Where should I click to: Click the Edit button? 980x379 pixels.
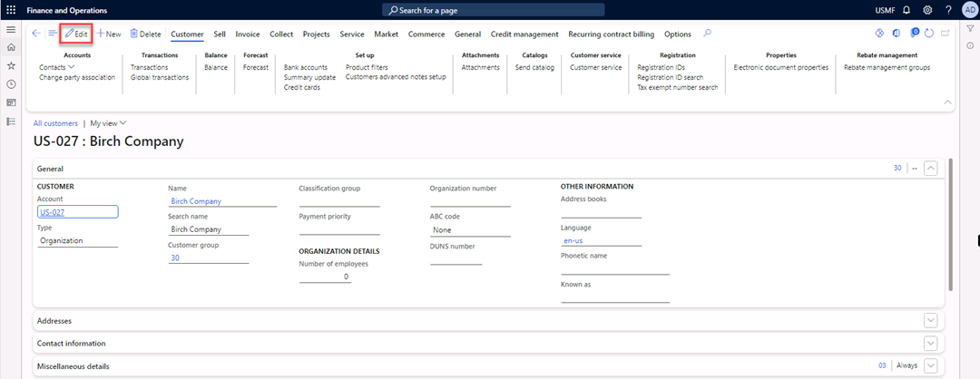pyautogui.click(x=76, y=34)
